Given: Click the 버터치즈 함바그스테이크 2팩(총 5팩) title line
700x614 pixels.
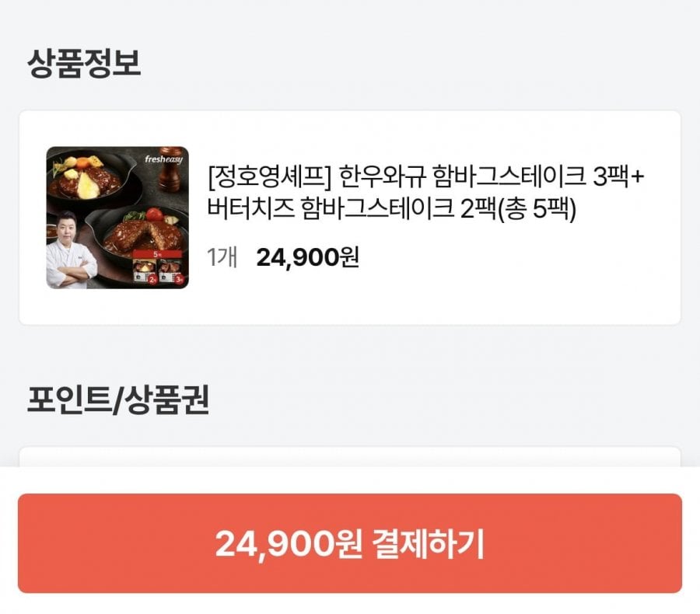Looking at the screenshot, I should point(392,208).
